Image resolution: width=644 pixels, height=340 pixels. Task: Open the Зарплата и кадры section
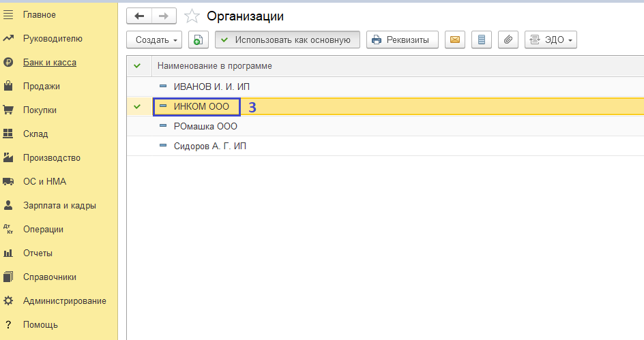59,205
